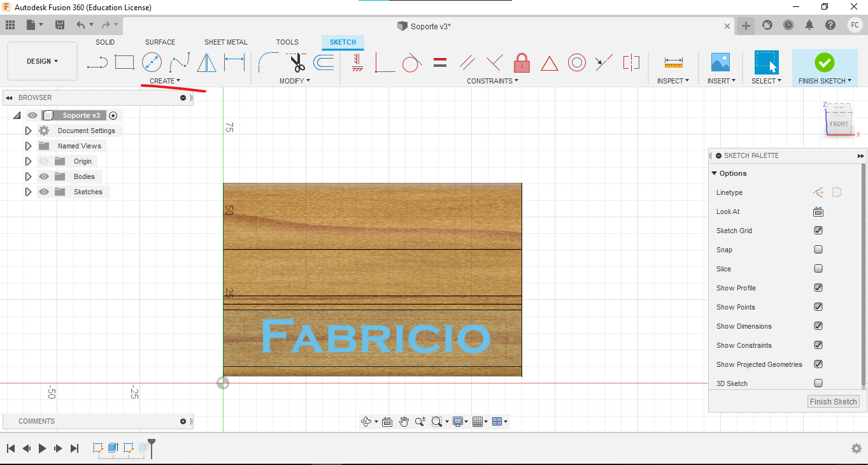Open the Job Status clock icon
868x465 pixels.
pyautogui.click(x=788, y=25)
